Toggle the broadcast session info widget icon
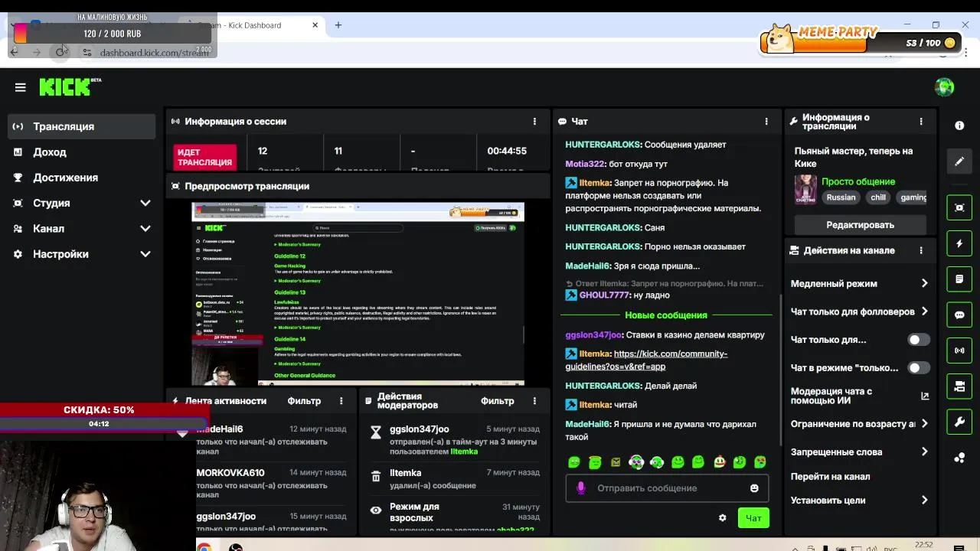980x551 pixels. [959, 350]
